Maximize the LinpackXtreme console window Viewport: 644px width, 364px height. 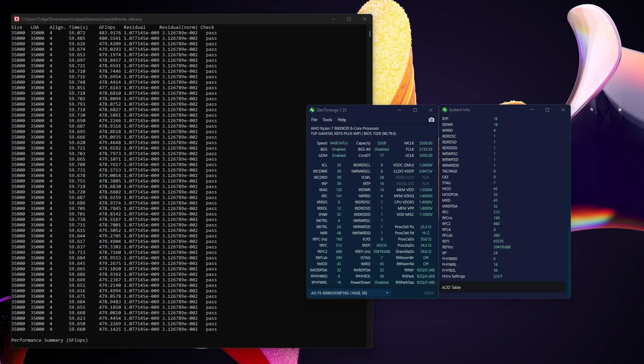349,19
